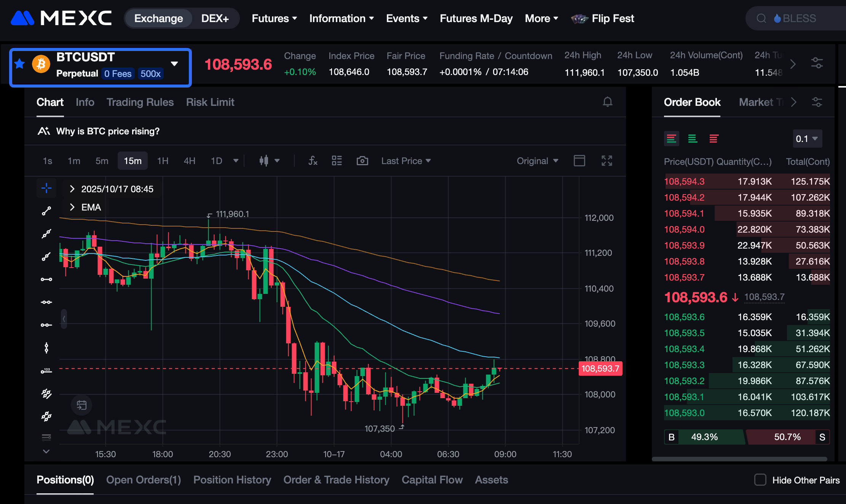Expand chart to fullscreen
This screenshot has height=504, width=846.
coord(607,161)
